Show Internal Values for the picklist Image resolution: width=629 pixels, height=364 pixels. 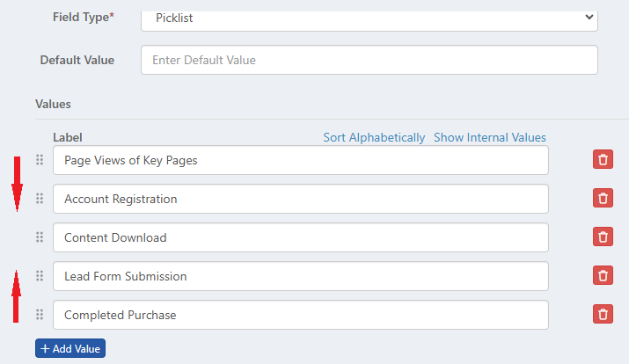490,138
